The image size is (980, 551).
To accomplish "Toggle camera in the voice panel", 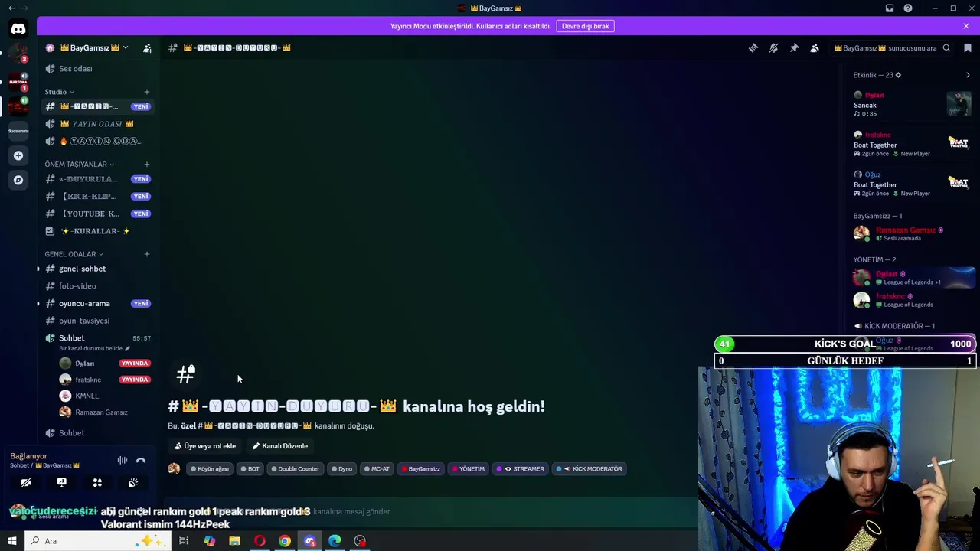I will click(26, 483).
